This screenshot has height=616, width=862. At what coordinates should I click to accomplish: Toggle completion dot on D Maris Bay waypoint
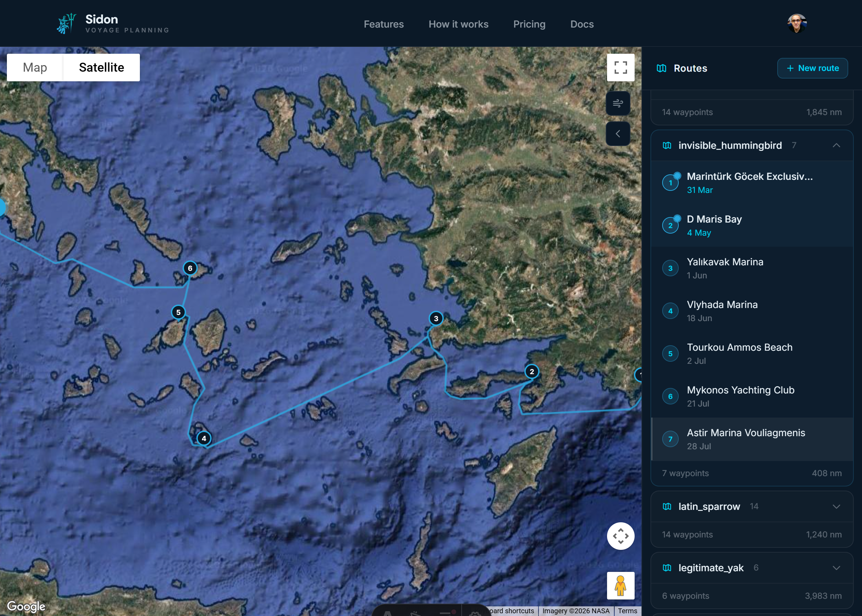(677, 218)
